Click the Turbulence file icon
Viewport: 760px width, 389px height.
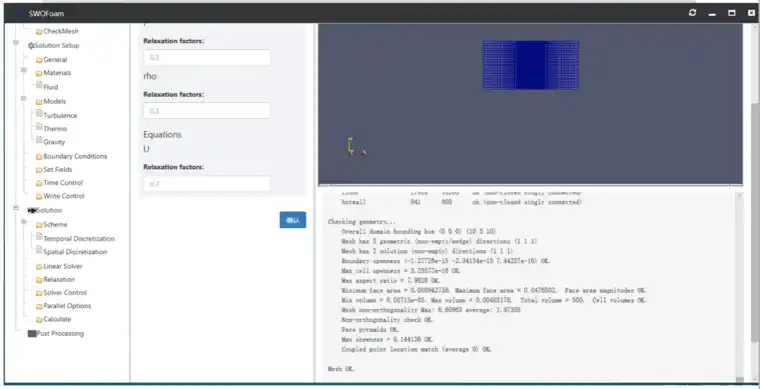tap(39, 114)
